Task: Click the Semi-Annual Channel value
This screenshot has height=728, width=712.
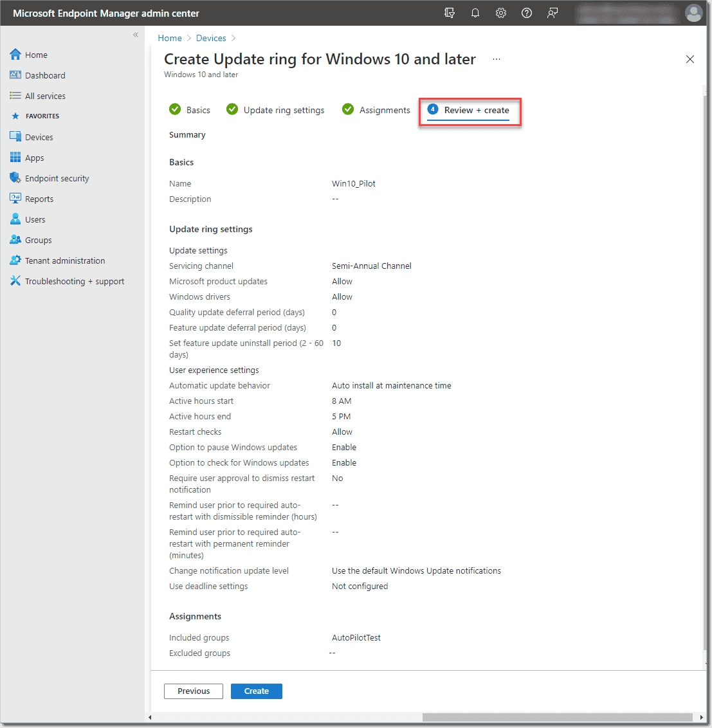Action: (x=372, y=266)
